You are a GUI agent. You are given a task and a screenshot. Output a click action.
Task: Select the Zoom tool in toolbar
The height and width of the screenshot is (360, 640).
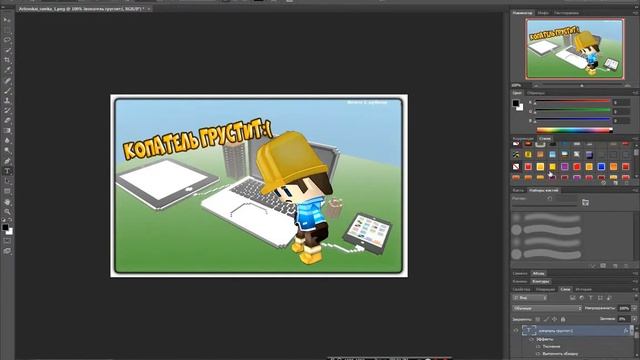pyautogui.click(x=7, y=211)
